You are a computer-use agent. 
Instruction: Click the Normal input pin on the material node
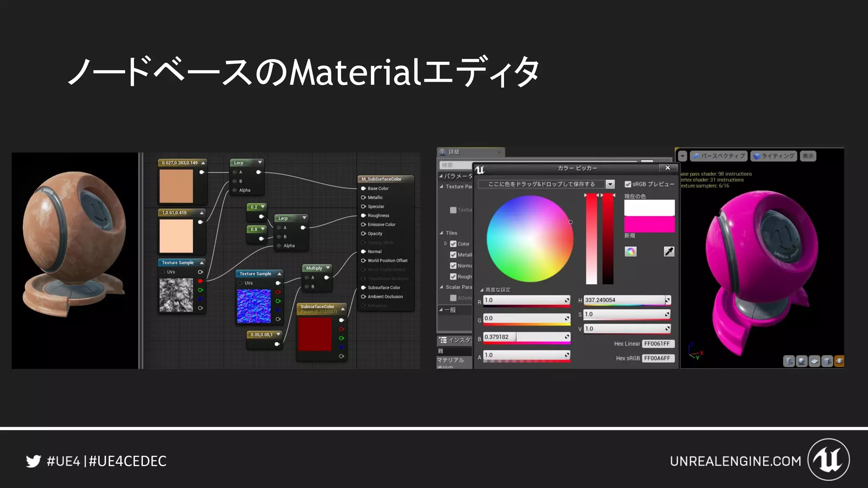[363, 252]
